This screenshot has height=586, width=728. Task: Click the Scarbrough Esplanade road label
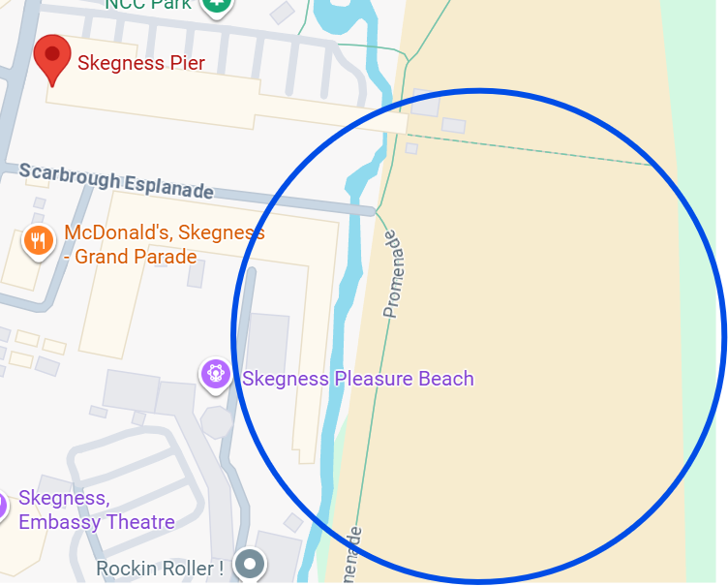[x=116, y=181]
